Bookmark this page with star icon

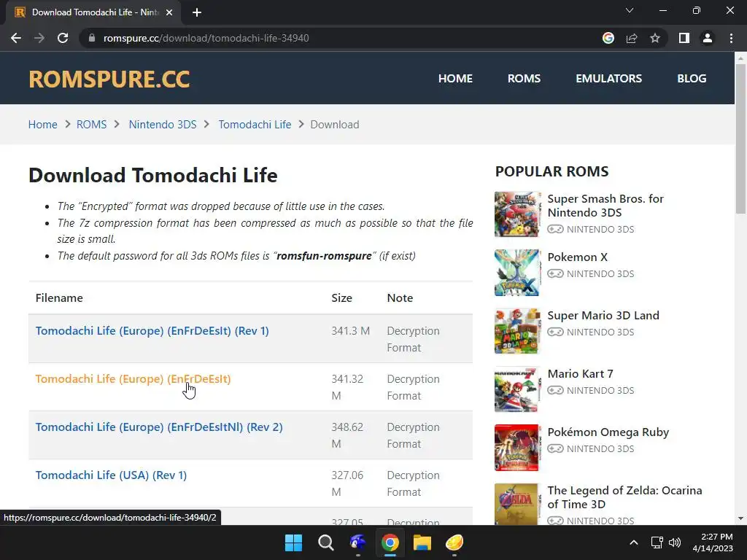pos(655,38)
